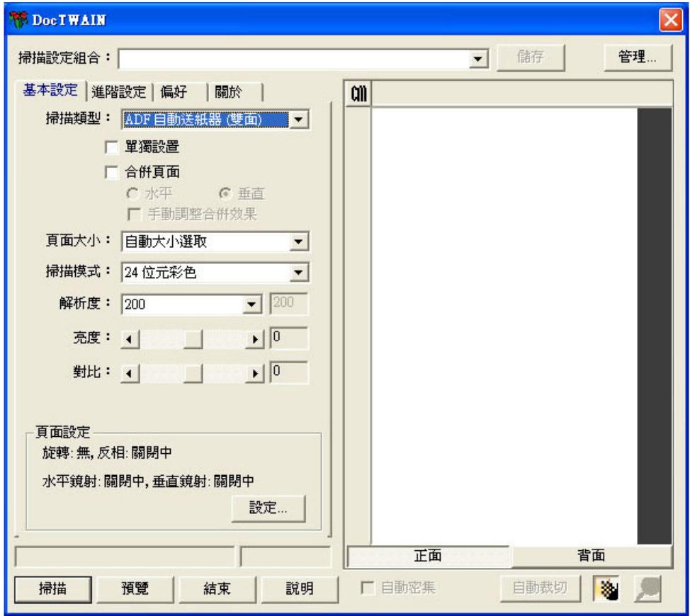The width and height of the screenshot is (690, 616).
Task: Open the 頁面大小 dropdown
Action: pos(299,241)
